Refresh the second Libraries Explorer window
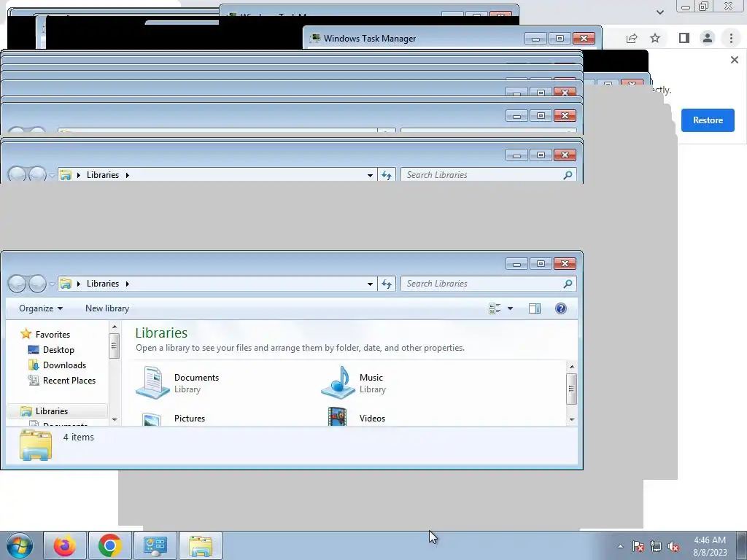 (387, 175)
